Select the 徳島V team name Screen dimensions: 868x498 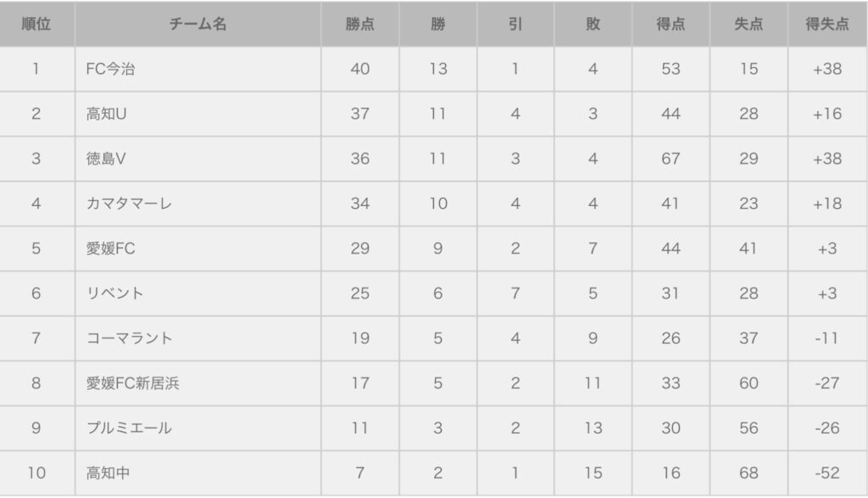point(106,159)
